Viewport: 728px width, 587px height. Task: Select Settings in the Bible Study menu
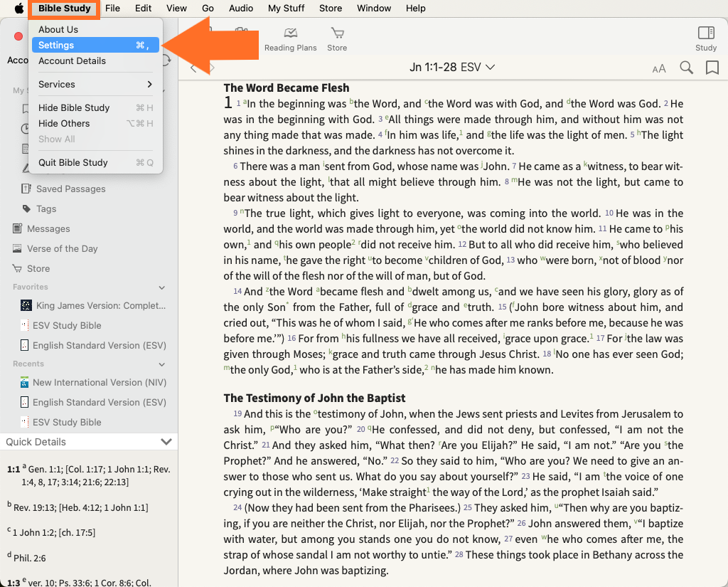(x=95, y=45)
